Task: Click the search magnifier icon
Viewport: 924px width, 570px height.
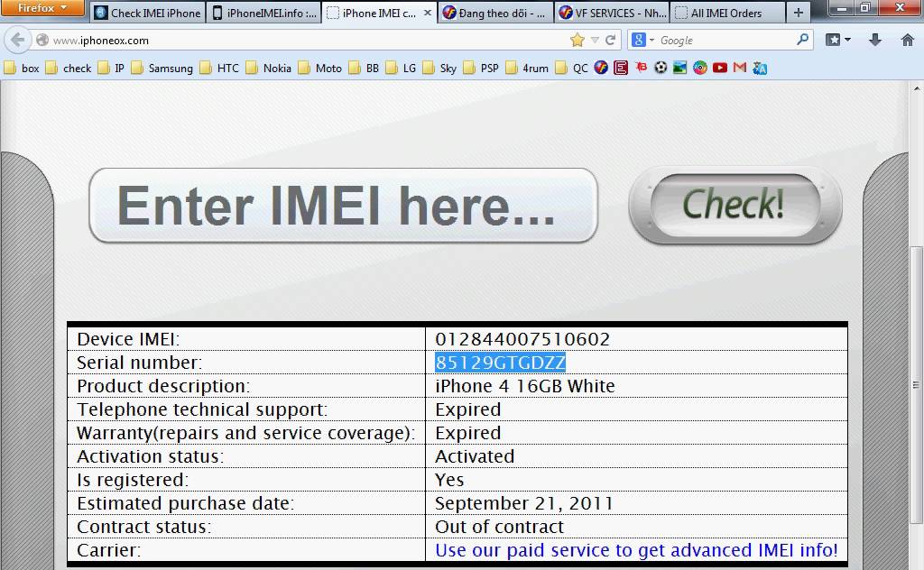Action: (x=802, y=40)
